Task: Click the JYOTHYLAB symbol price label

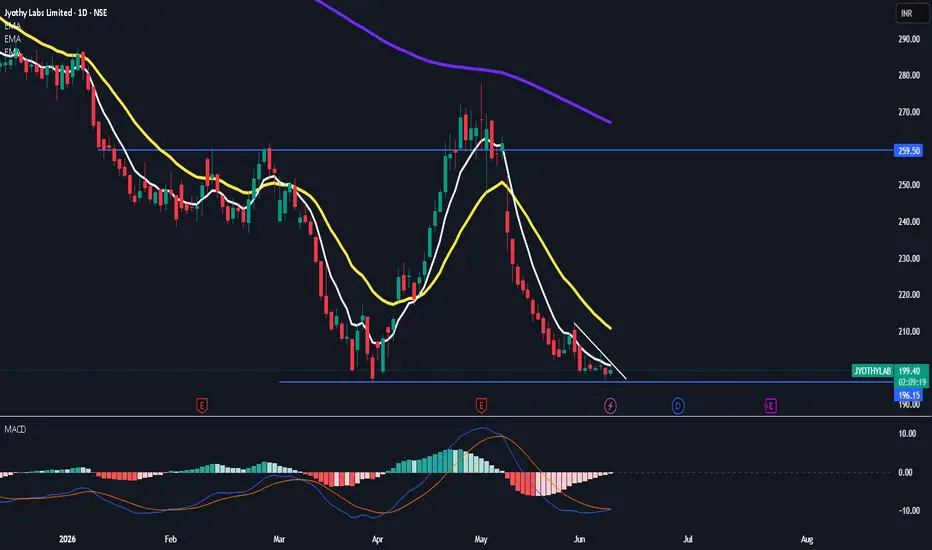Action: pyautogui.click(x=873, y=371)
